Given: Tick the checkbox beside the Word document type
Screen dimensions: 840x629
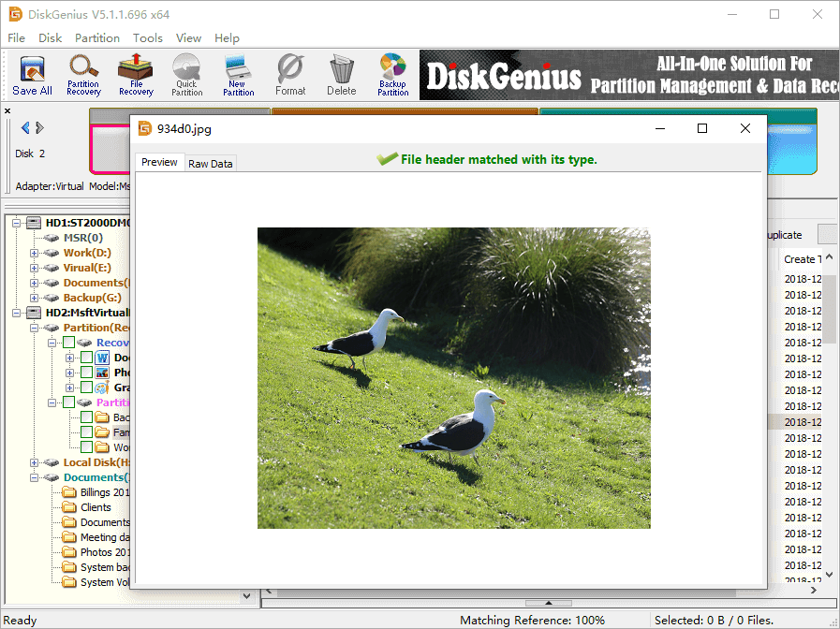Looking at the screenshot, I should pos(87,358).
